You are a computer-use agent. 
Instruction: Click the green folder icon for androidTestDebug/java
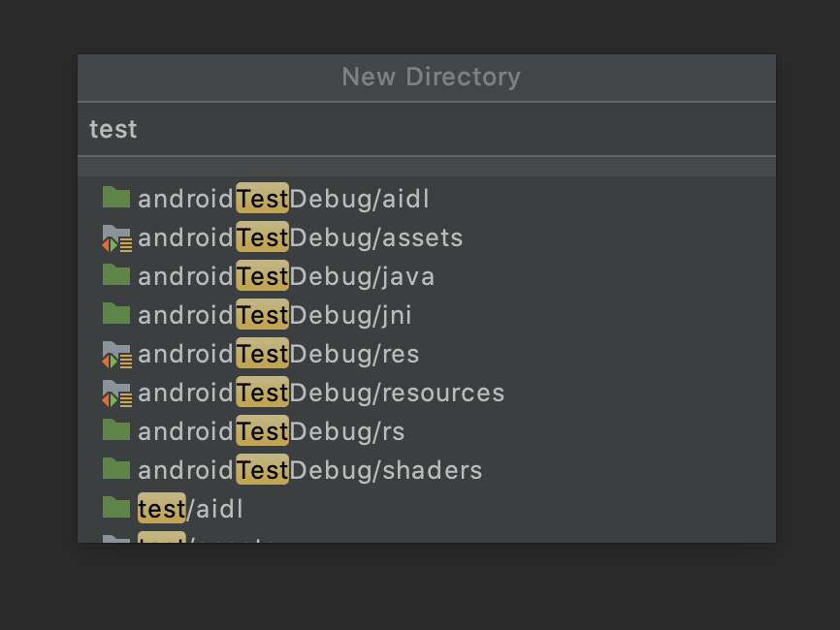115,276
